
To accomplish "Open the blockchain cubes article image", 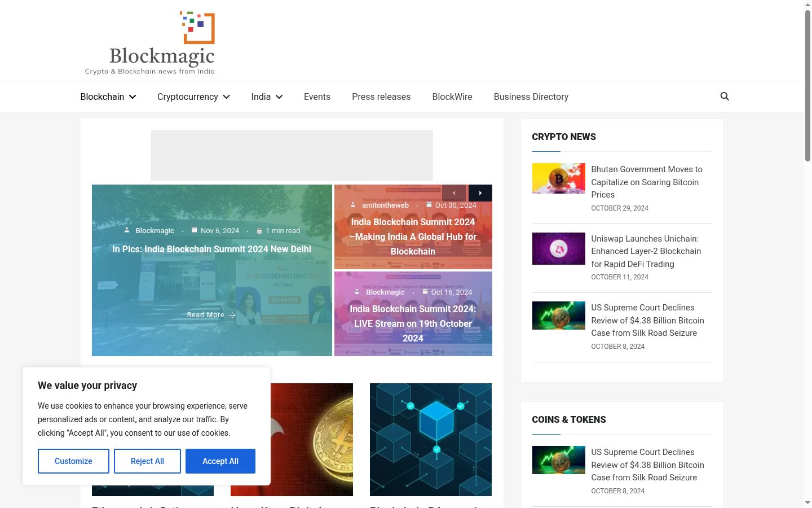I will (x=431, y=440).
